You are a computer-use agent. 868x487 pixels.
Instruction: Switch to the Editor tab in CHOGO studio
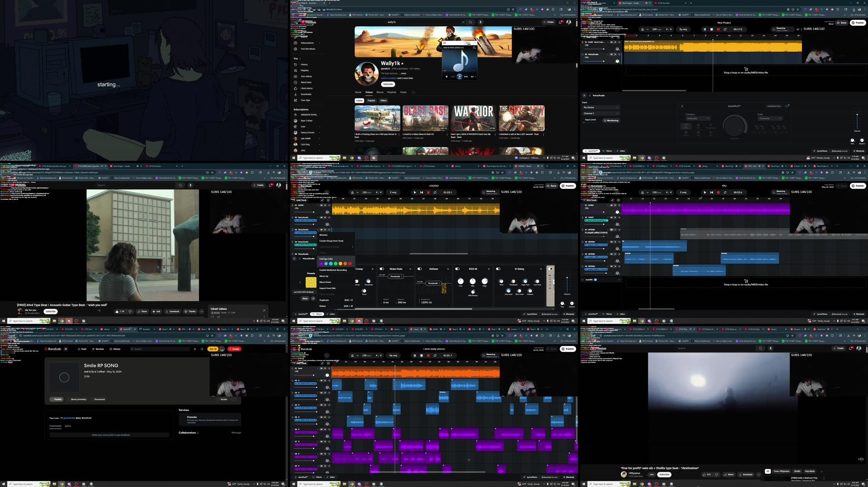click(331, 314)
